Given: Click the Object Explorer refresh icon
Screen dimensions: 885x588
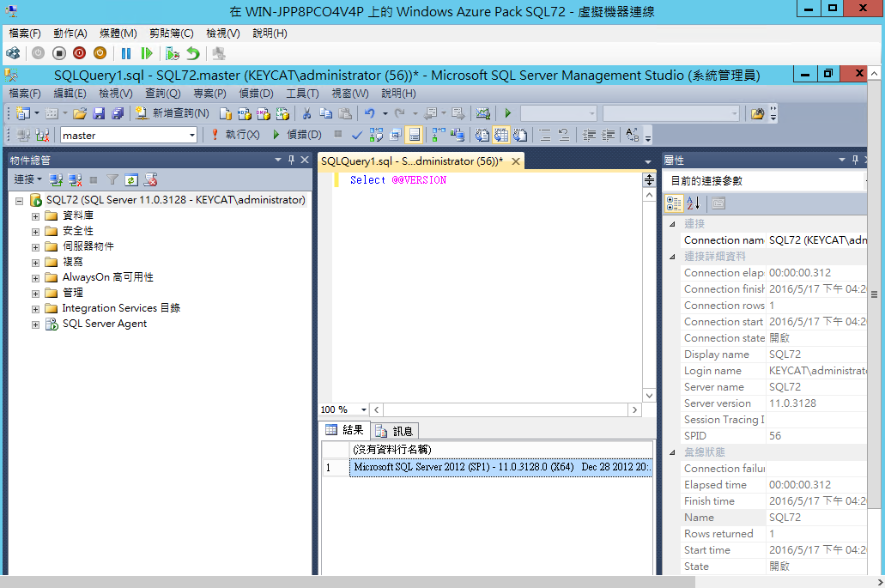Looking at the screenshot, I should [131, 180].
